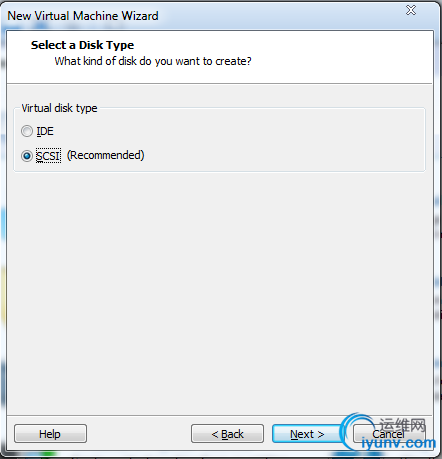Click the SCSI option label text
The width and height of the screenshot is (442, 459).
tap(48, 156)
